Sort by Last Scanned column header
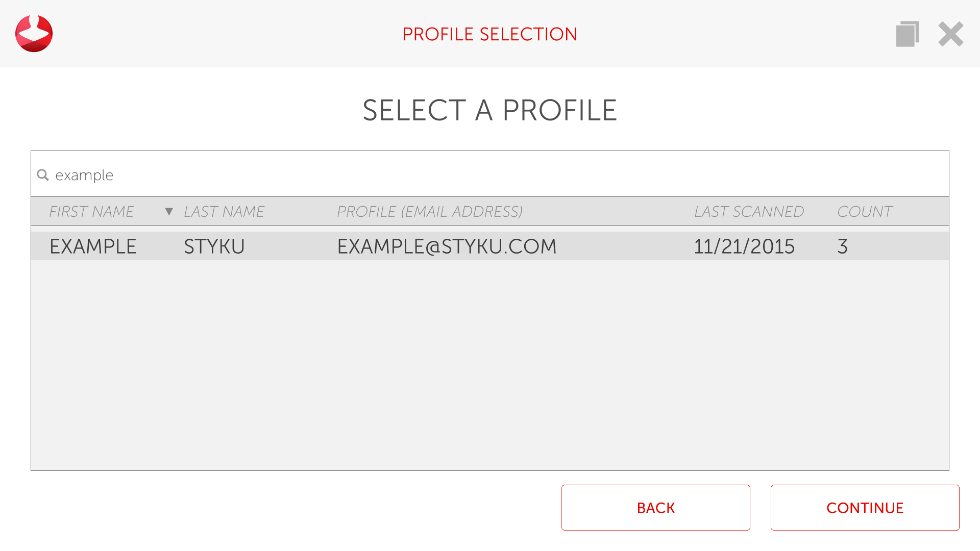 pyautogui.click(x=749, y=211)
